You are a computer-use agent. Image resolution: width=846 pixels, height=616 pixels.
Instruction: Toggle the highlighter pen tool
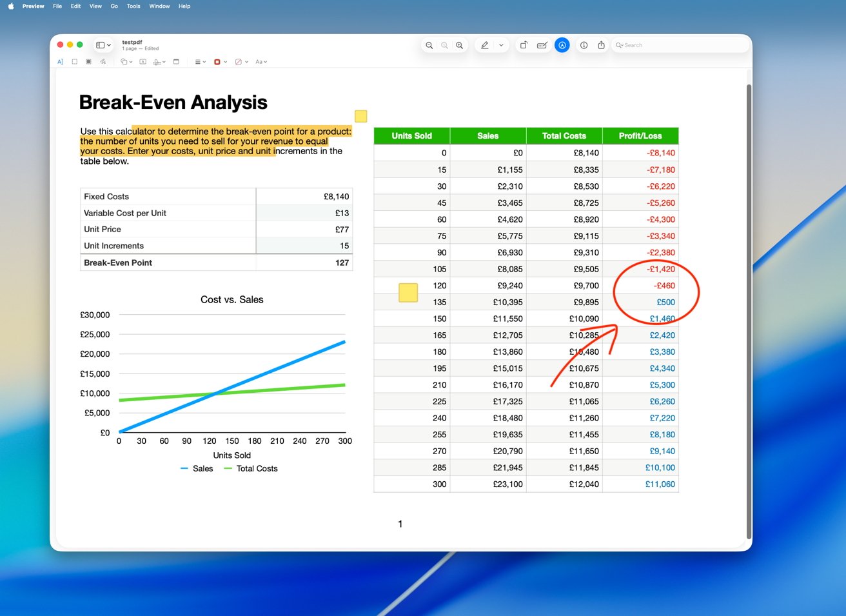pyautogui.click(x=484, y=45)
